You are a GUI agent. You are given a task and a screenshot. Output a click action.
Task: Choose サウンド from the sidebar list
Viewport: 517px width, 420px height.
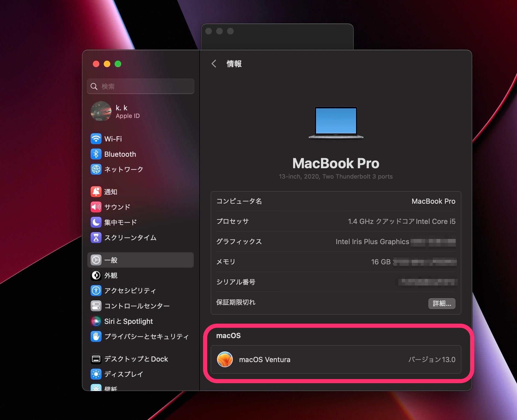(x=117, y=207)
